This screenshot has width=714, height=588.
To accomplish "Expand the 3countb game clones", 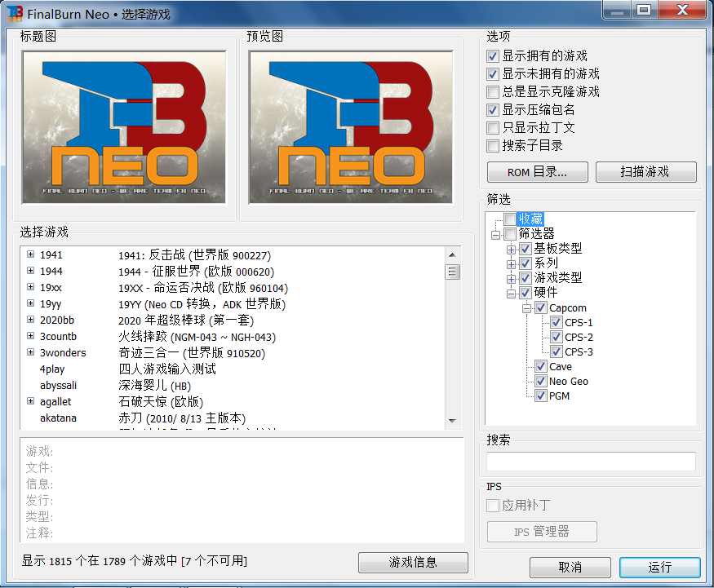I will [x=30, y=336].
